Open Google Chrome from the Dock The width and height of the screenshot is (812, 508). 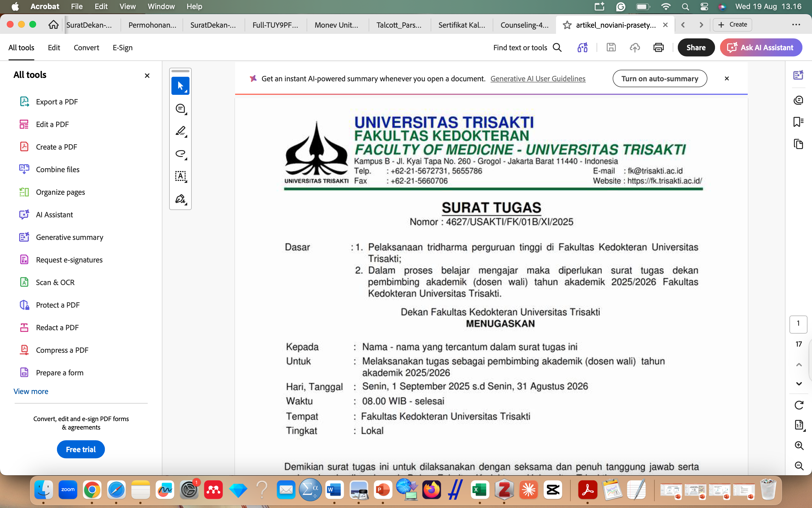point(92,490)
